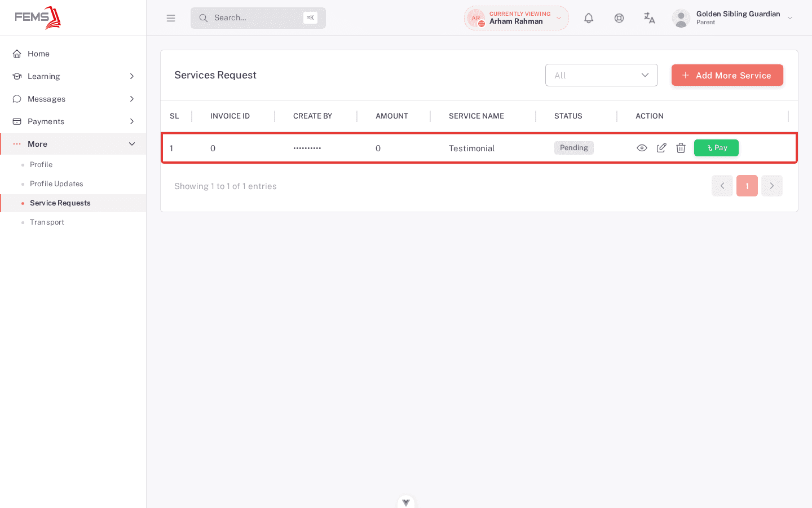
Task: Click the Testimonial service name cell
Action: point(471,148)
